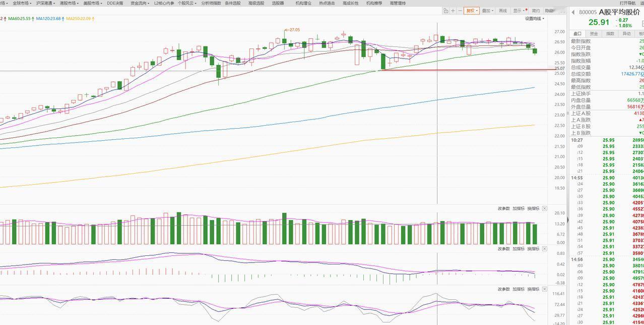Switch to 资金 tab
This screenshot has width=644, height=325.
(594, 33)
